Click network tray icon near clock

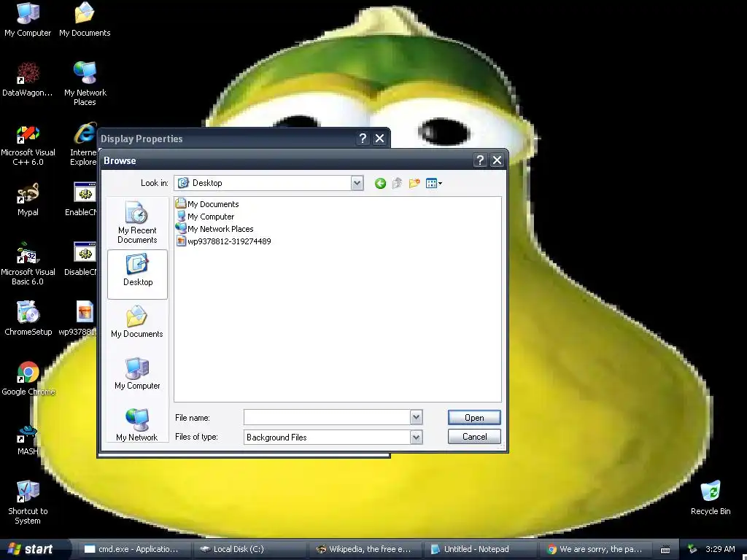692,549
